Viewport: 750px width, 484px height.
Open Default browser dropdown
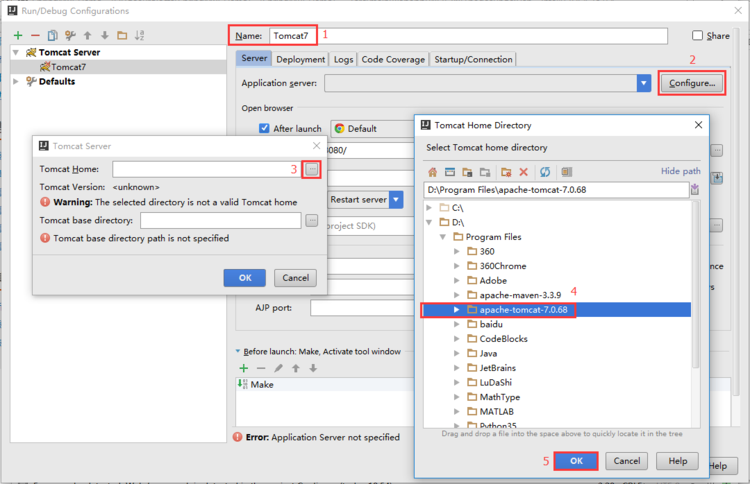click(x=372, y=129)
